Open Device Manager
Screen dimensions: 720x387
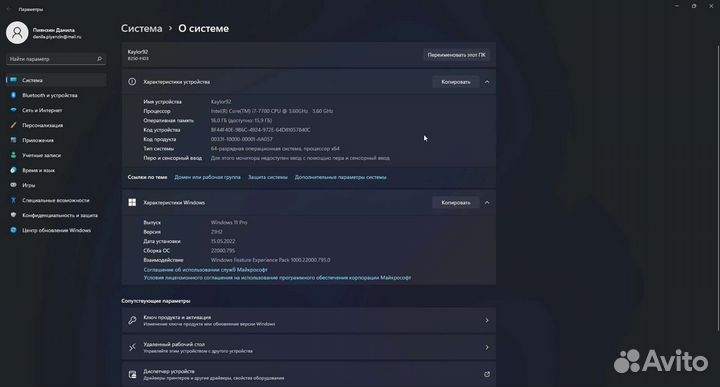[x=309, y=374]
